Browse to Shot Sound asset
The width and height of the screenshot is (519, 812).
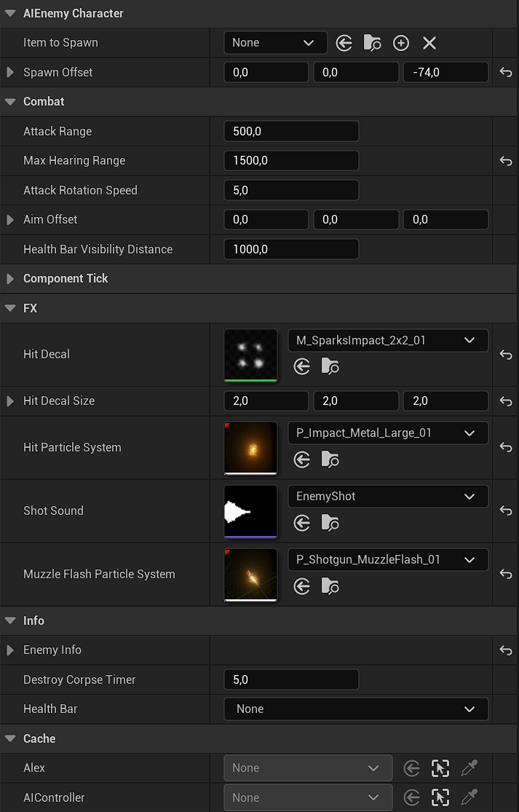(x=330, y=523)
